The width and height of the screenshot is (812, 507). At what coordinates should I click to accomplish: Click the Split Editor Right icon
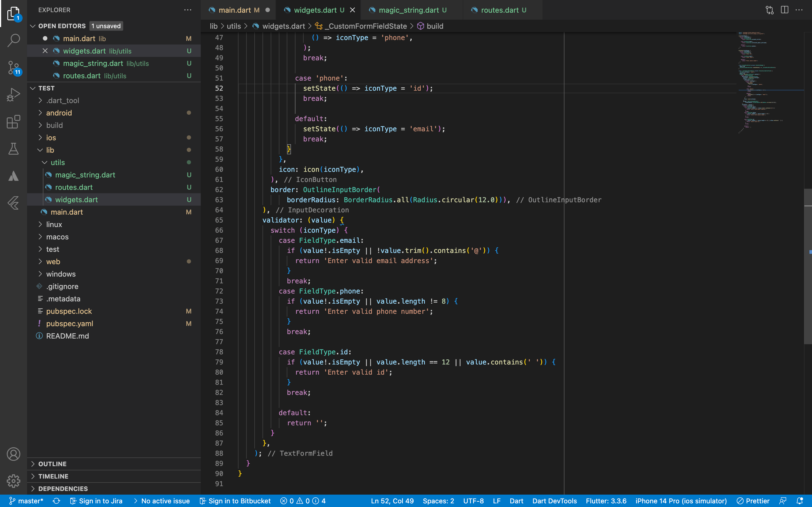[x=784, y=10]
